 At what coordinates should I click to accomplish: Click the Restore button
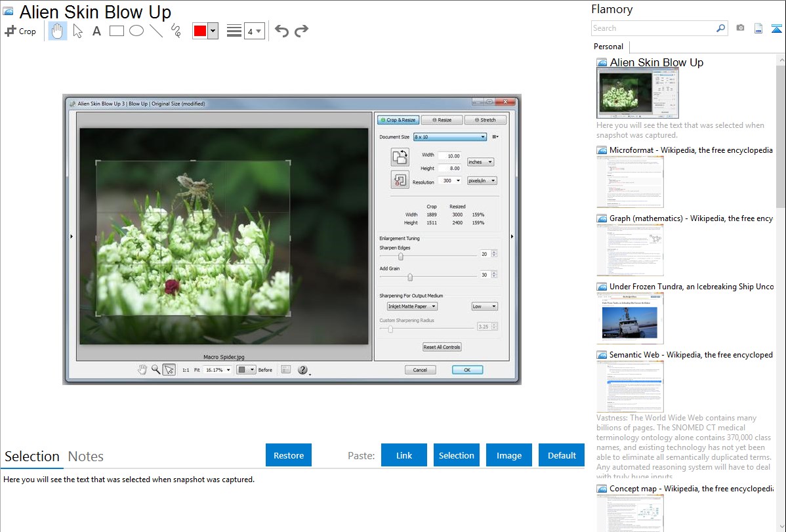[289, 455]
